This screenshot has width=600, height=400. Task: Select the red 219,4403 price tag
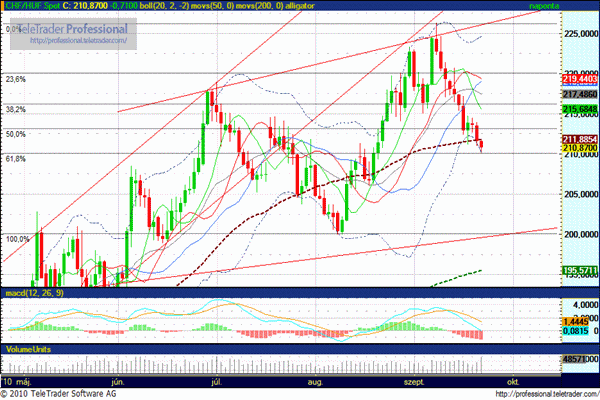click(x=579, y=77)
